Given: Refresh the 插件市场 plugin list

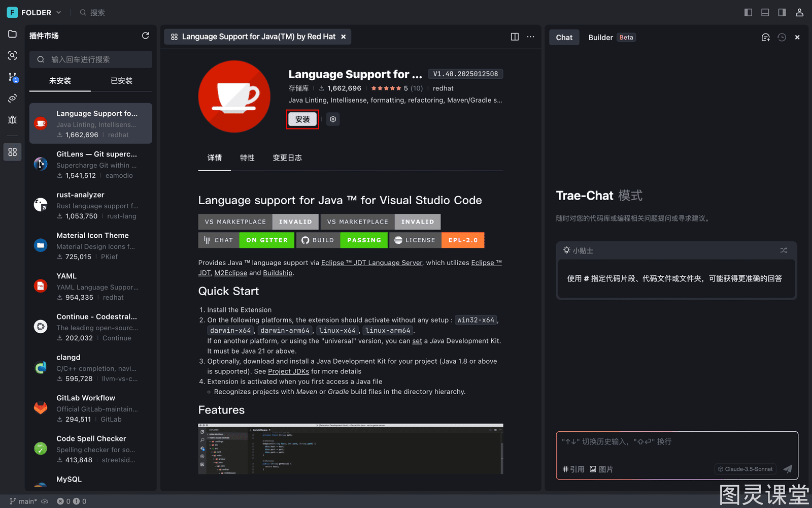Looking at the screenshot, I should click(146, 36).
